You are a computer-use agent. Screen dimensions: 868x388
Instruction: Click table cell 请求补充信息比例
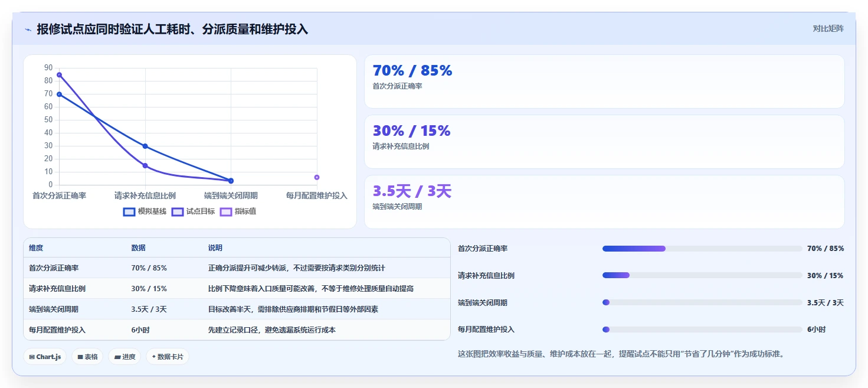click(57, 289)
